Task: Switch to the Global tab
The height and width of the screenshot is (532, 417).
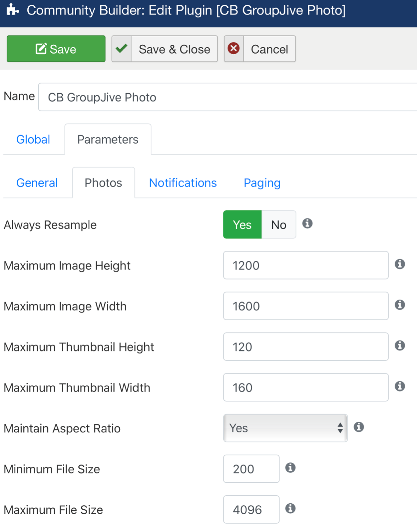Action: click(x=33, y=139)
